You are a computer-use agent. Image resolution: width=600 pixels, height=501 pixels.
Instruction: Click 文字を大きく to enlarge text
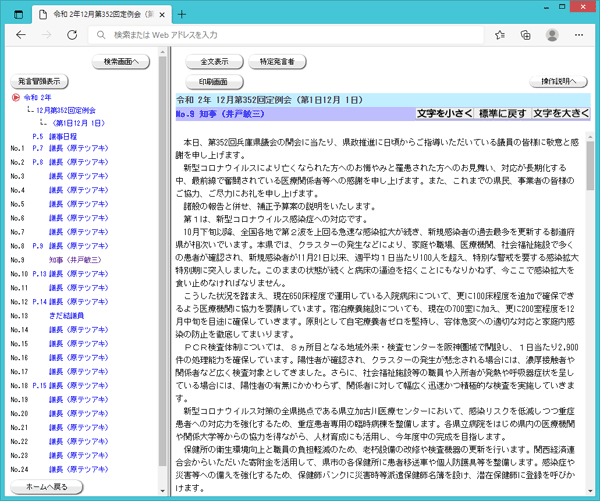click(x=561, y=114)
